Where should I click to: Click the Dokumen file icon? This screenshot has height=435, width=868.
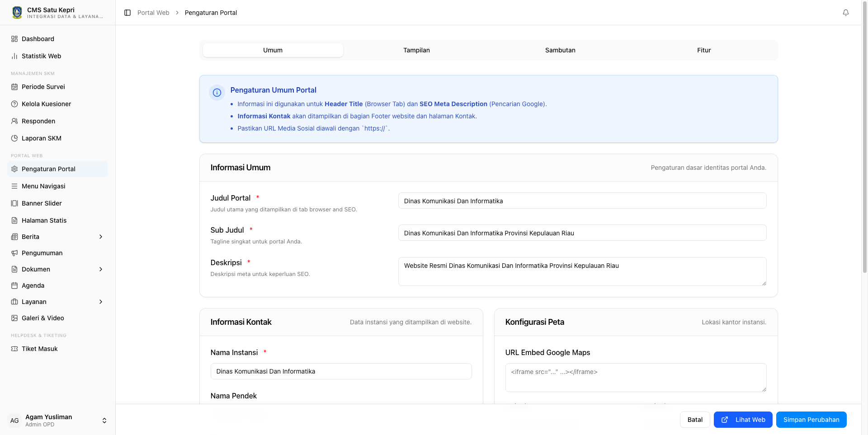[14, 269]
